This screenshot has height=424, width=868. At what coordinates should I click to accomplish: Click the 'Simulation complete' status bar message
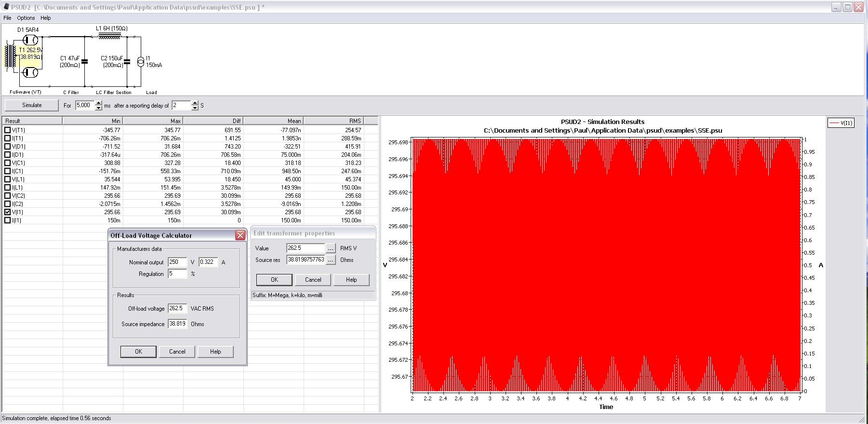[56, 418]
